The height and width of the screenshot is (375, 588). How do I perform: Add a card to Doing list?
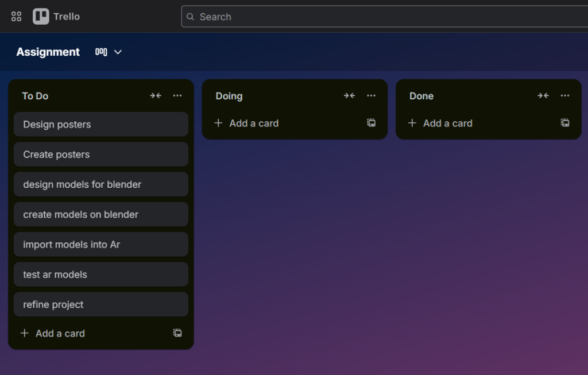(x=246, y=123)
